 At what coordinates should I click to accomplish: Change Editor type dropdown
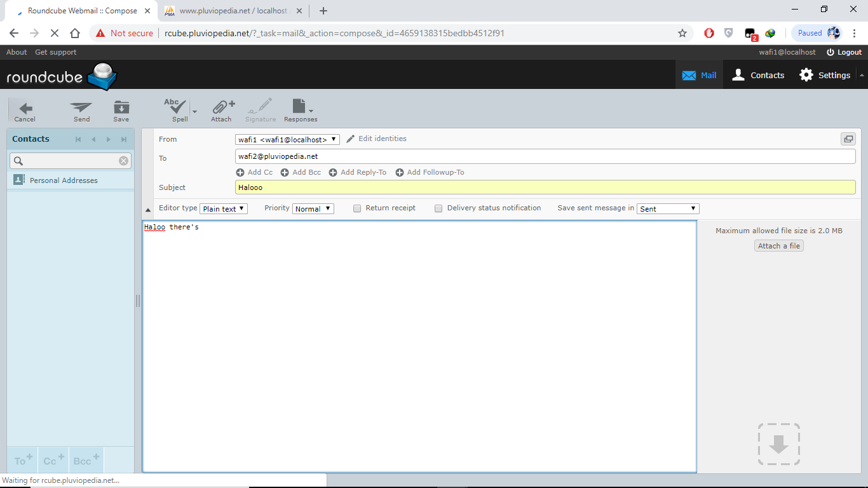point(224,208)
